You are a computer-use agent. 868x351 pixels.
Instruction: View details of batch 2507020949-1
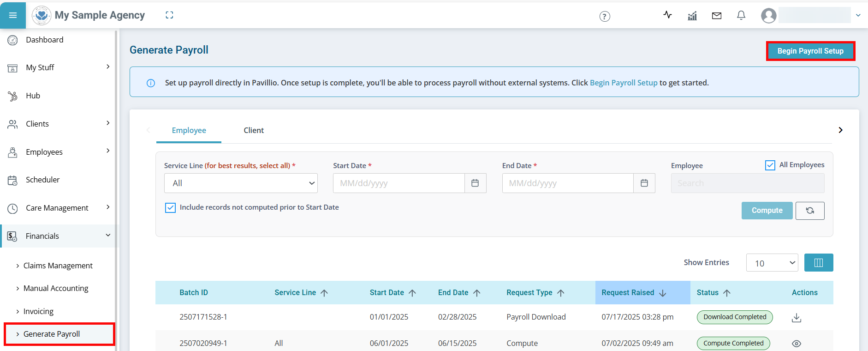tap(796, 344)
